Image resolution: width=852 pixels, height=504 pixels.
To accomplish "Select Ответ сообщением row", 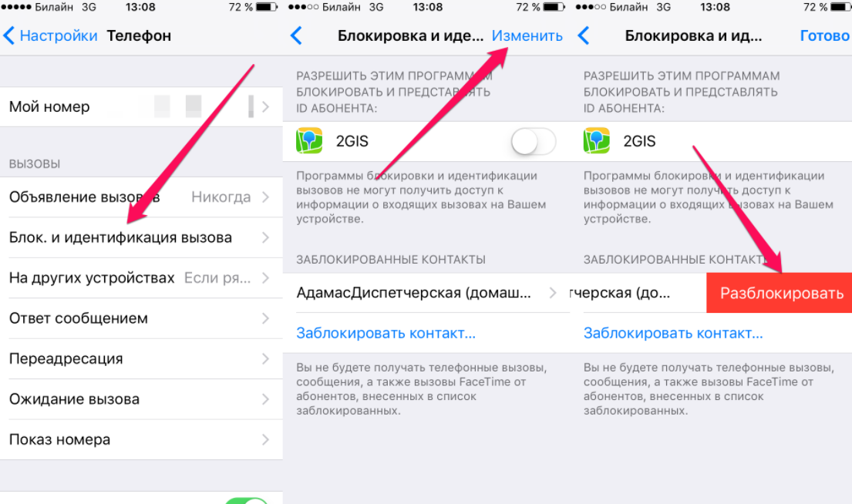I will (141, 319).
